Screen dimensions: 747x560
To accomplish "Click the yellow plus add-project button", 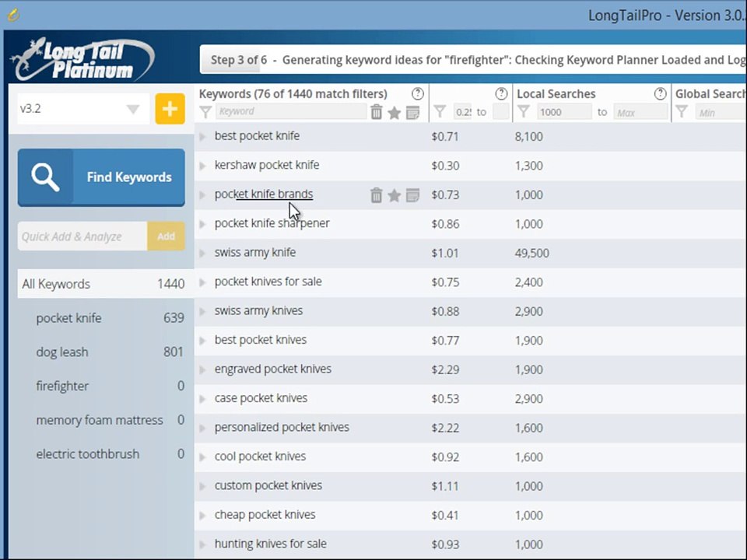I will pos(170,109).
